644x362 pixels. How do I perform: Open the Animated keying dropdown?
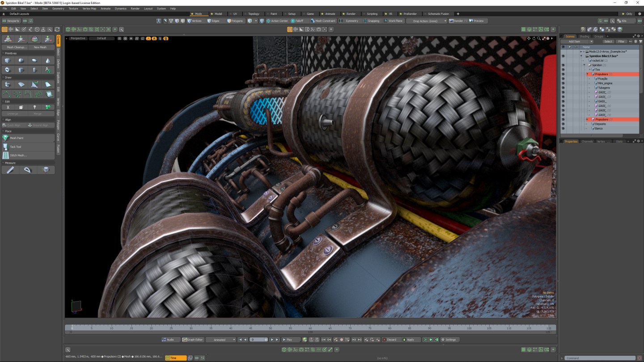221,340
